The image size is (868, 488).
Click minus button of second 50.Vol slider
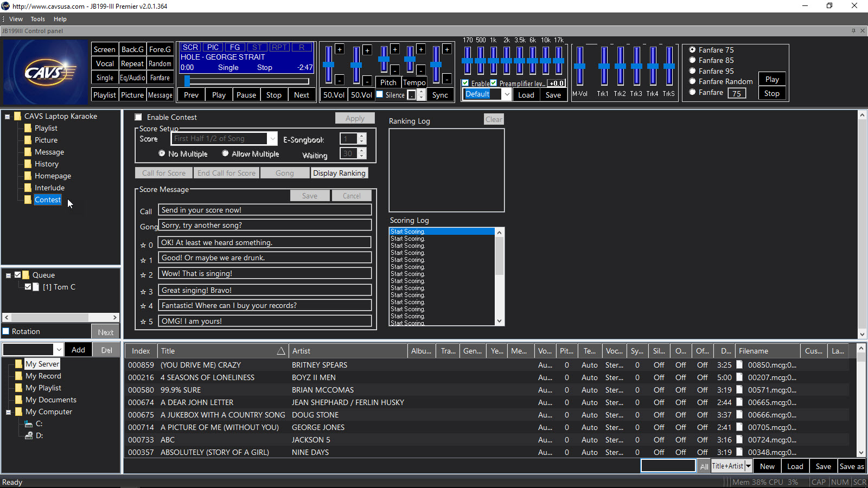(x=367, y=81)
